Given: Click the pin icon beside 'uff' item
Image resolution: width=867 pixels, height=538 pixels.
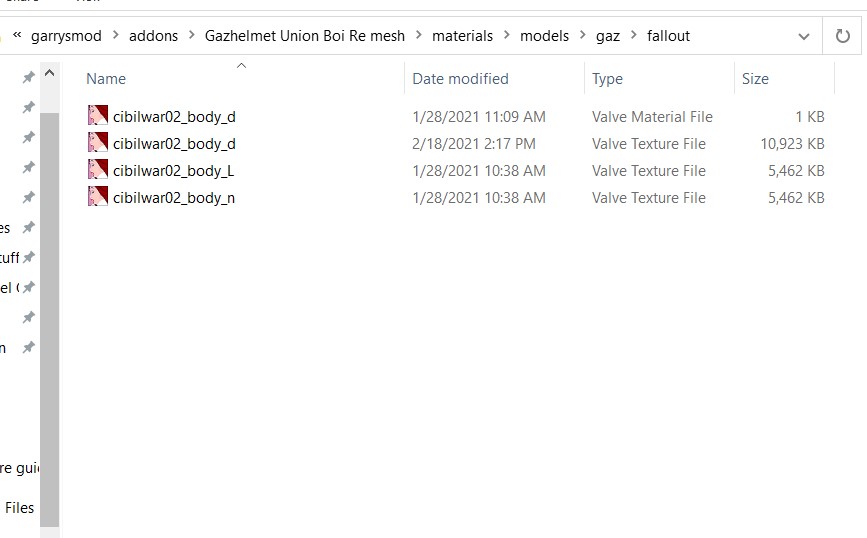Looking at the screenshot, I should tap(29, 257).
